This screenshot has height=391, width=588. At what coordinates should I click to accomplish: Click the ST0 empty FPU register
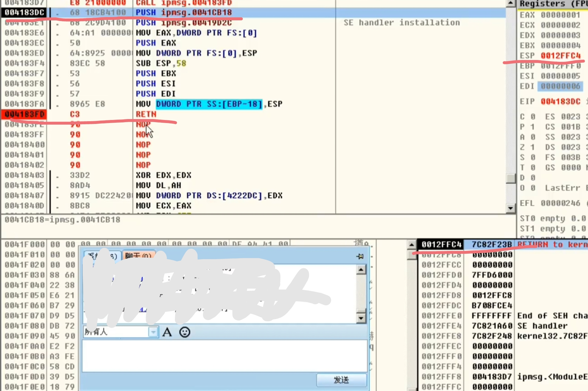(x=553, y=219)
